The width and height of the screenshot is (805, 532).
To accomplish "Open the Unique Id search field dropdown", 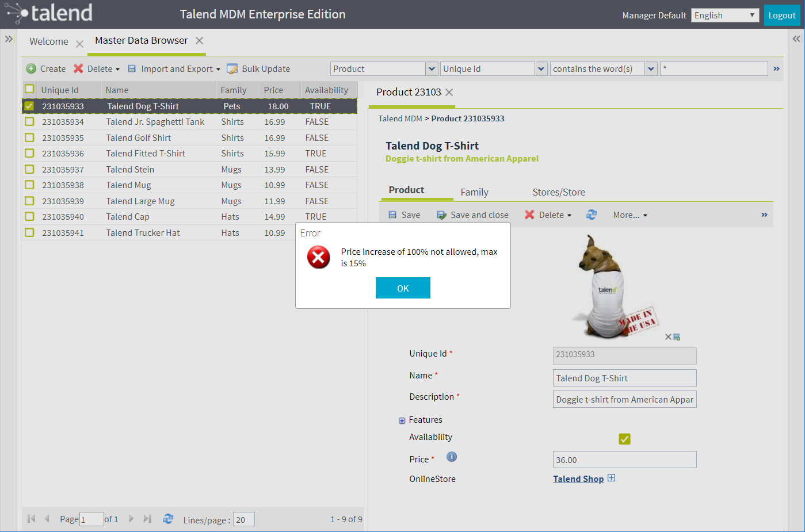I will 541,69.
